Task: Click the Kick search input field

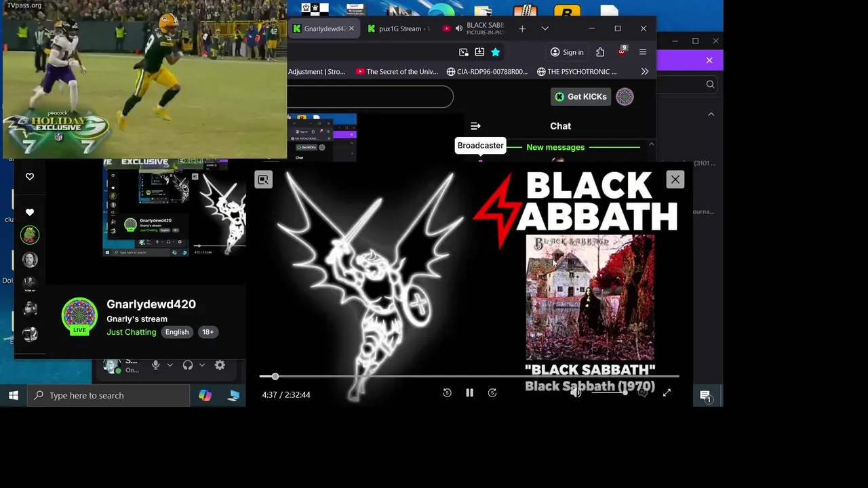Action: tap(370, 96)
